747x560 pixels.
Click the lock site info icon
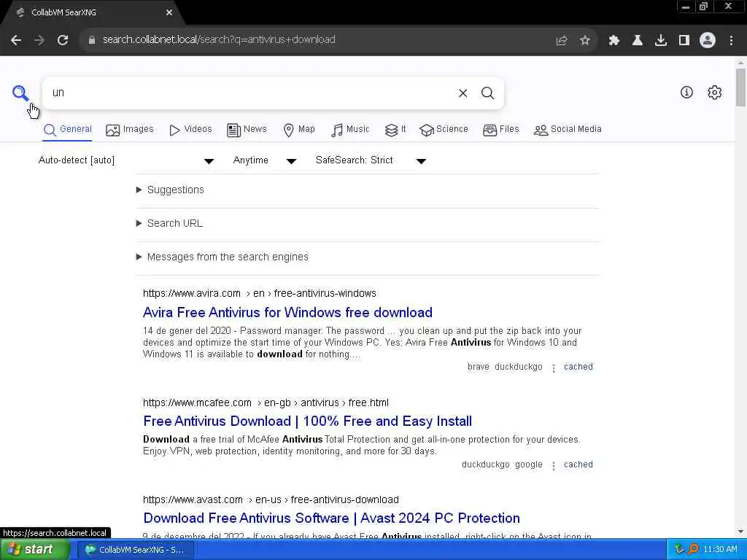click(92, 40)
